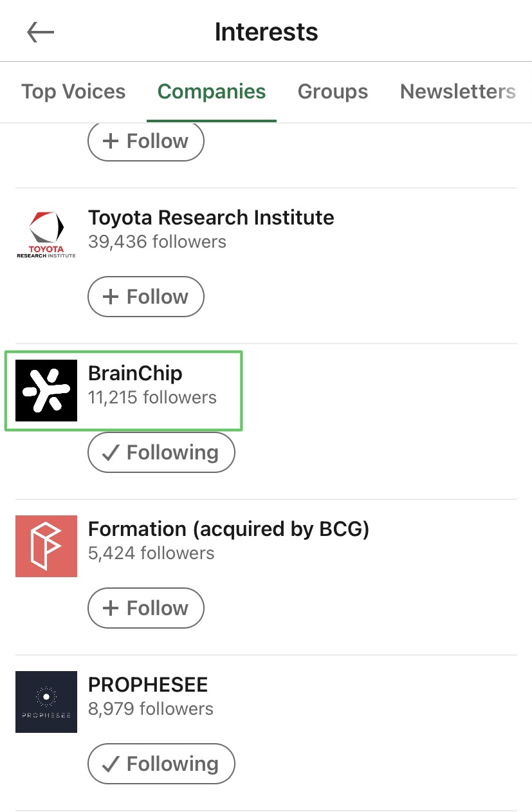The width and height of the screenshot is (532, 812).
Task: Open the Toyota Research Institute logo
Action: click(46, 235)
